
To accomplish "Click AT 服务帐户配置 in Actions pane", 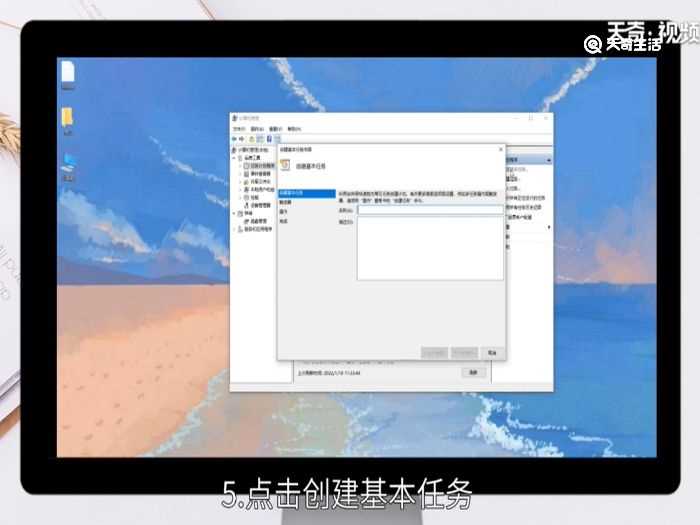I will 519,217.
